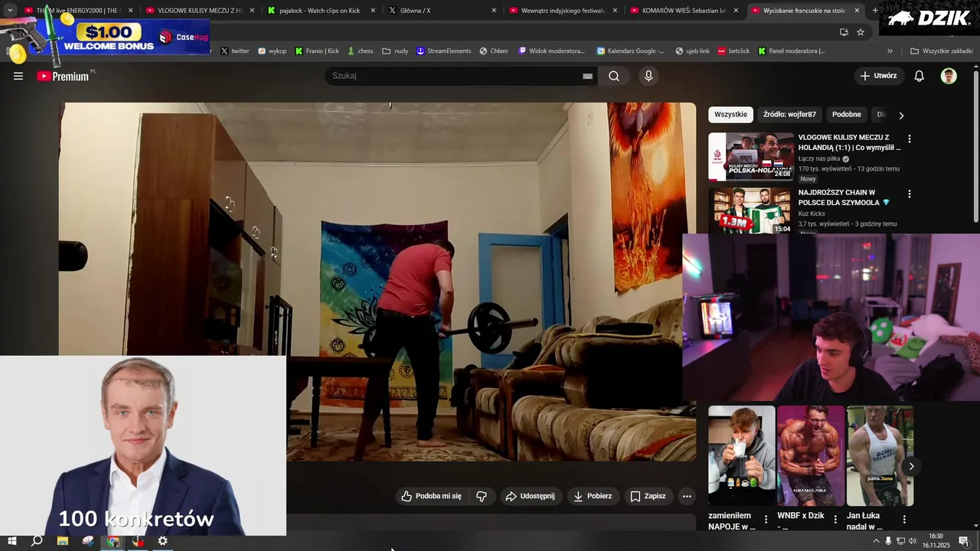Start voice search with microphone icon
The image size is (980, 551).
point(648,76)
